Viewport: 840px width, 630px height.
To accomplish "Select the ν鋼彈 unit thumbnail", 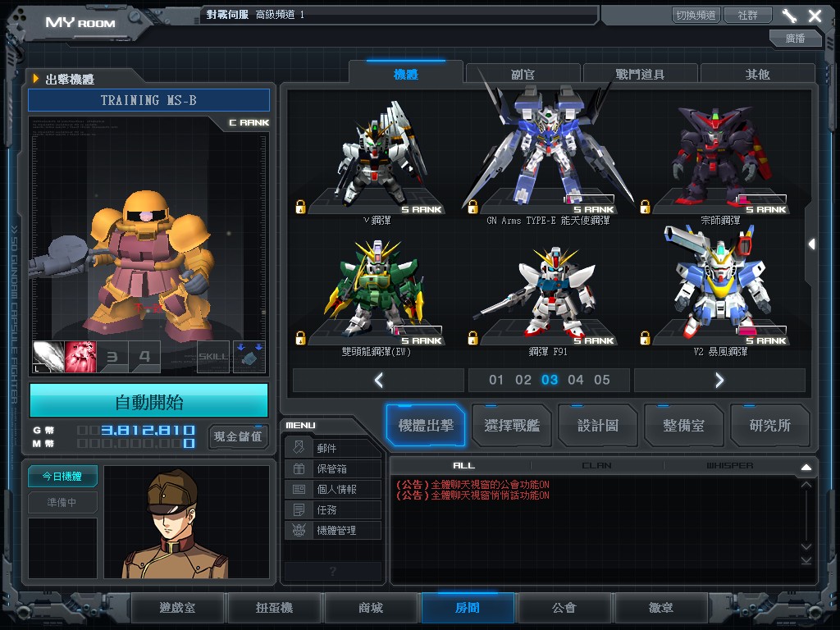I will click(377, 158).
